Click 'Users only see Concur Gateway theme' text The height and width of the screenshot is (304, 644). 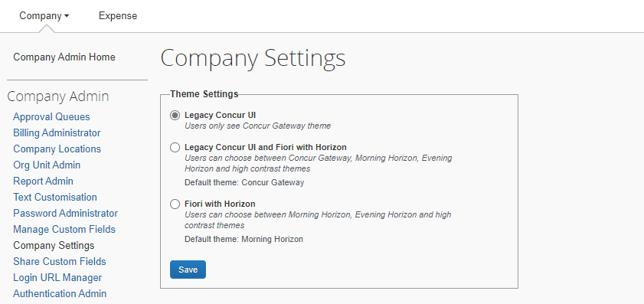[257, 126]
